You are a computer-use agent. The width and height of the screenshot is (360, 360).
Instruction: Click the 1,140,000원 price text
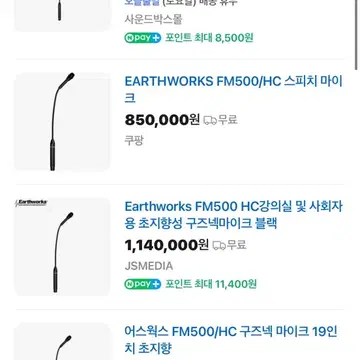[x=167, y=245]
